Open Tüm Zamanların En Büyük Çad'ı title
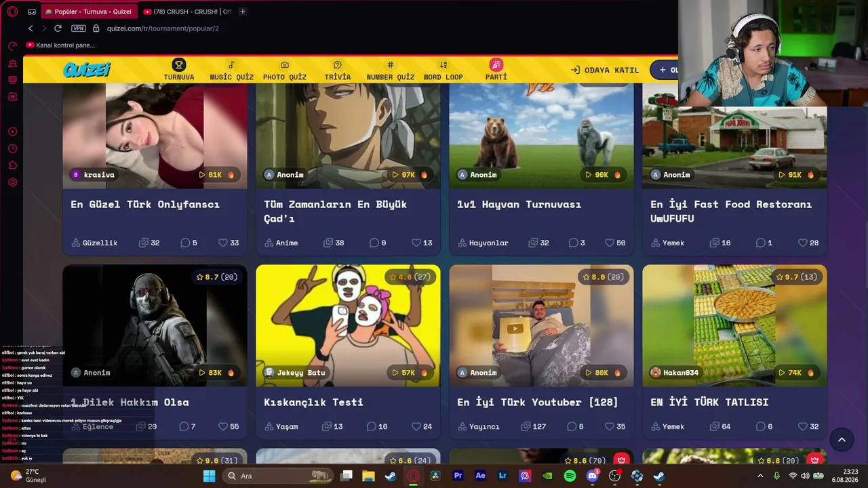Viewport: 868px width, 488px height. tap(336, 211)
